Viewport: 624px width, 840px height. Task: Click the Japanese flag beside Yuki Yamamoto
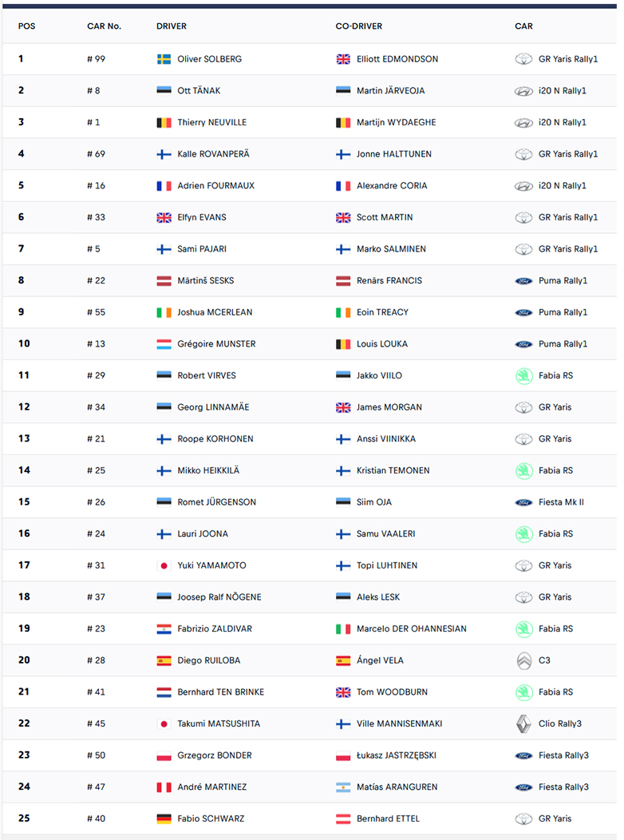tap(164, 565)
